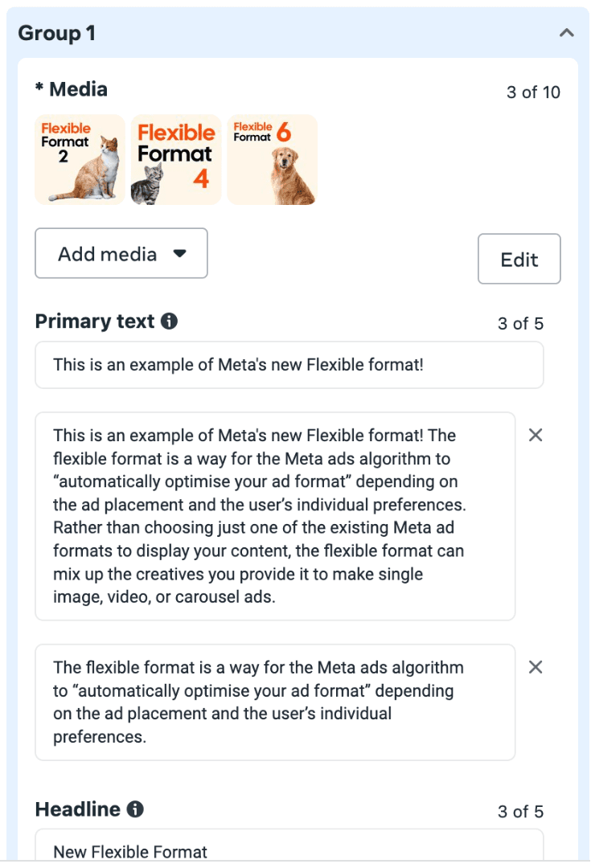Click the asterisk marking Media as required
This screenshot has height=868, width=591.
tap(39, 88)
